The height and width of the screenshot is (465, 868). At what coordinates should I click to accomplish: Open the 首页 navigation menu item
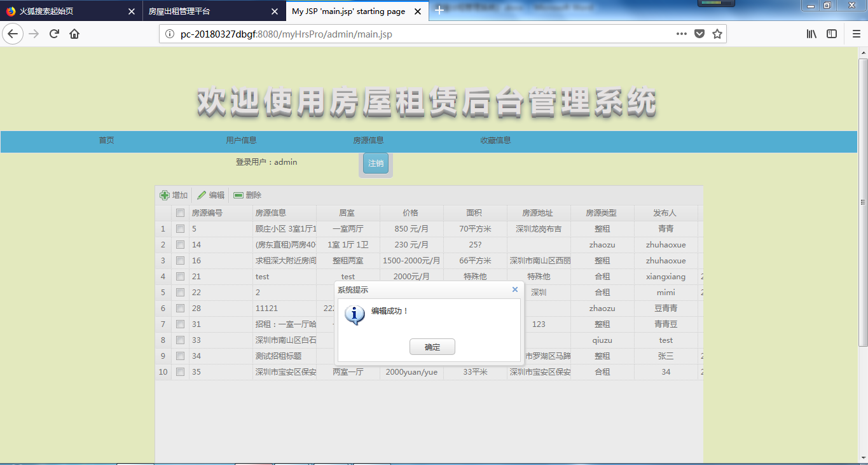coord(106,141)
